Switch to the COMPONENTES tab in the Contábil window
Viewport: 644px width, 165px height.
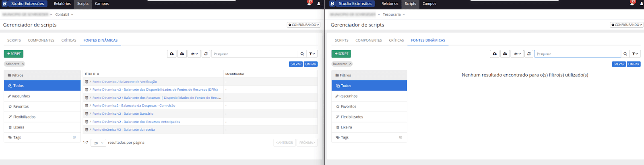pos(41,41)
